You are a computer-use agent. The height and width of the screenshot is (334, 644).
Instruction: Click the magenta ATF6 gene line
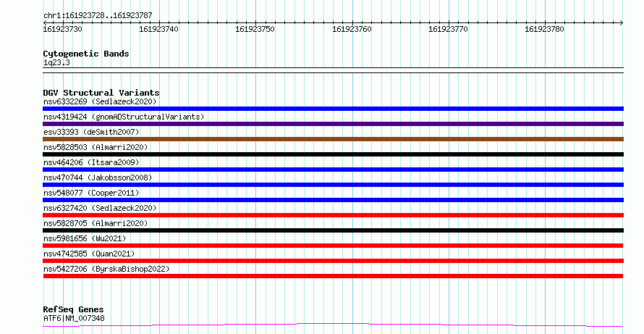coord(333,325)
